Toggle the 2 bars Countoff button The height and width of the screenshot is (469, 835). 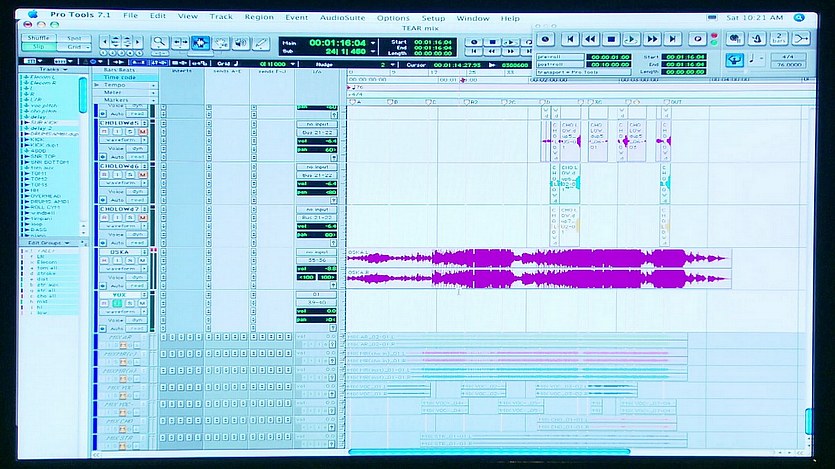[x=779, y=38]
